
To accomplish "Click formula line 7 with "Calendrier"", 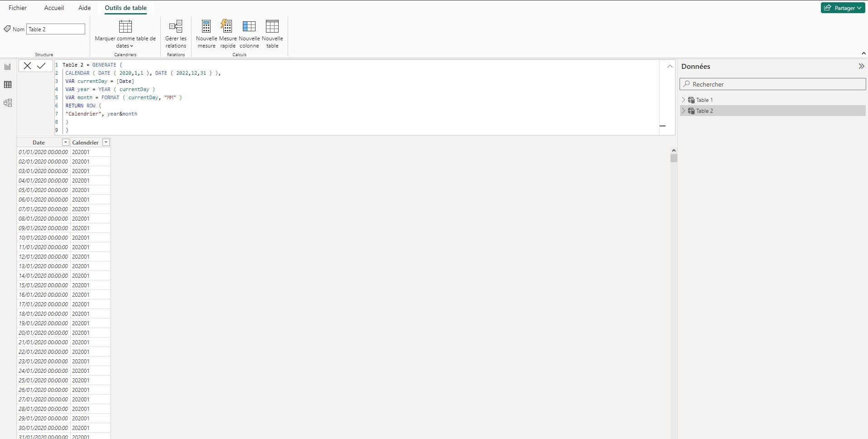I will 101,114.
